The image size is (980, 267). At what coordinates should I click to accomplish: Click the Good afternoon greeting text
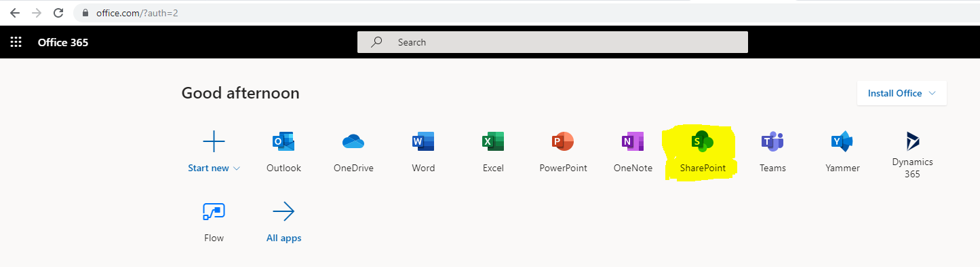240,93
